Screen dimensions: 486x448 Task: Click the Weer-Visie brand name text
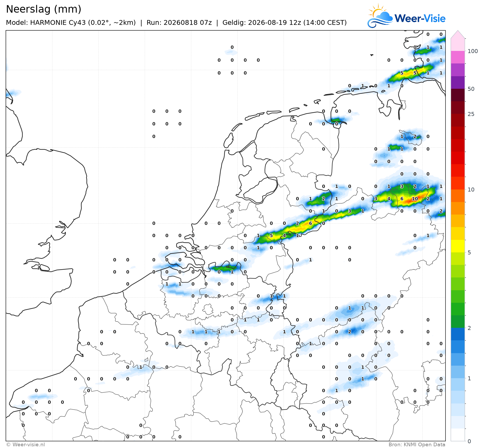(x=420, y=18)
